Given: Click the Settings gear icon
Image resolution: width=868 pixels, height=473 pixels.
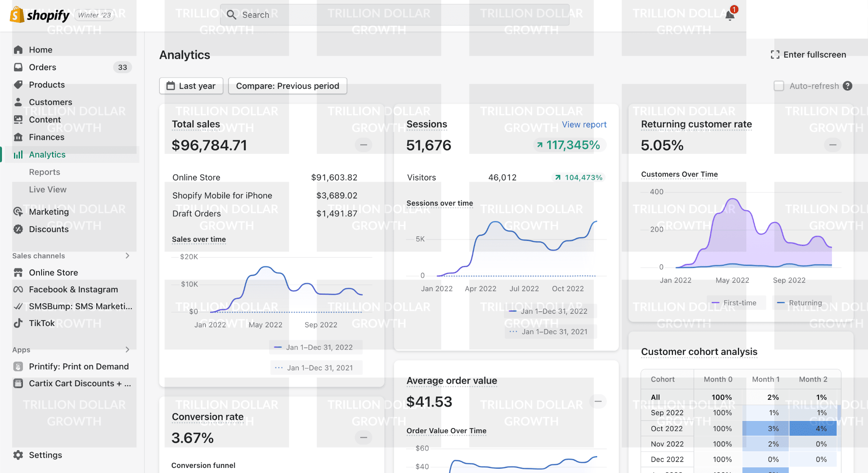Looking at the screenshot, I should pos(18,455).
